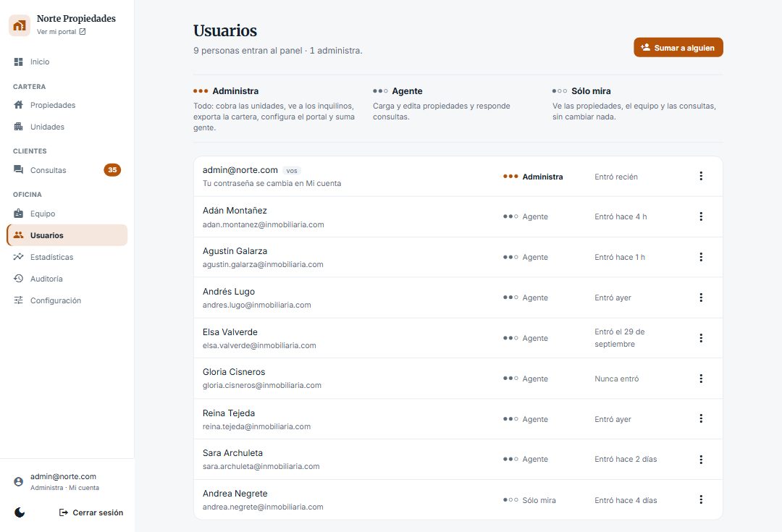The image size is (782, 532).
Task: Click the account avatar icon
Action: pos(18,481)
